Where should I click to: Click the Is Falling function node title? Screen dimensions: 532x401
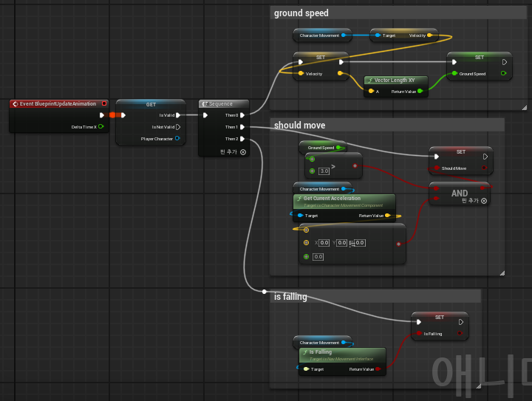[320, 352]
